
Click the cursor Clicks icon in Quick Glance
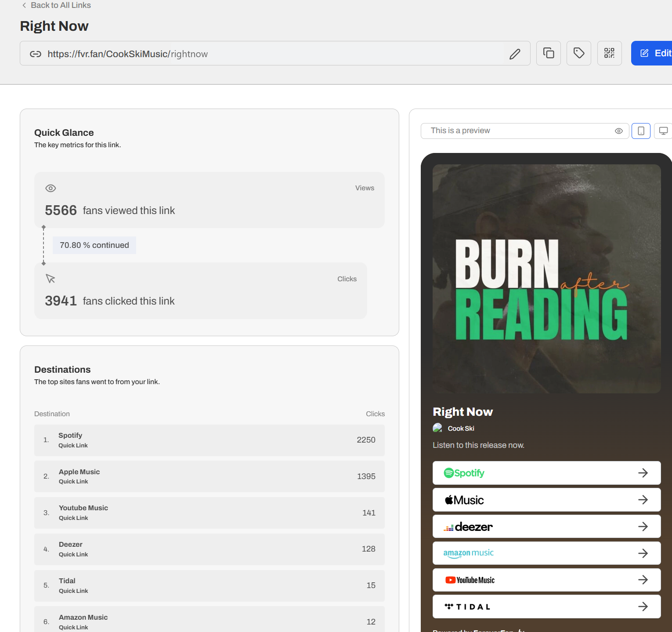point(51,279)
